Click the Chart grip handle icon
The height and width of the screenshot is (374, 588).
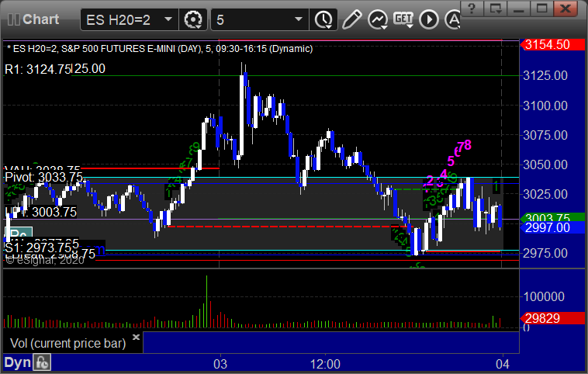pos(13,19)
